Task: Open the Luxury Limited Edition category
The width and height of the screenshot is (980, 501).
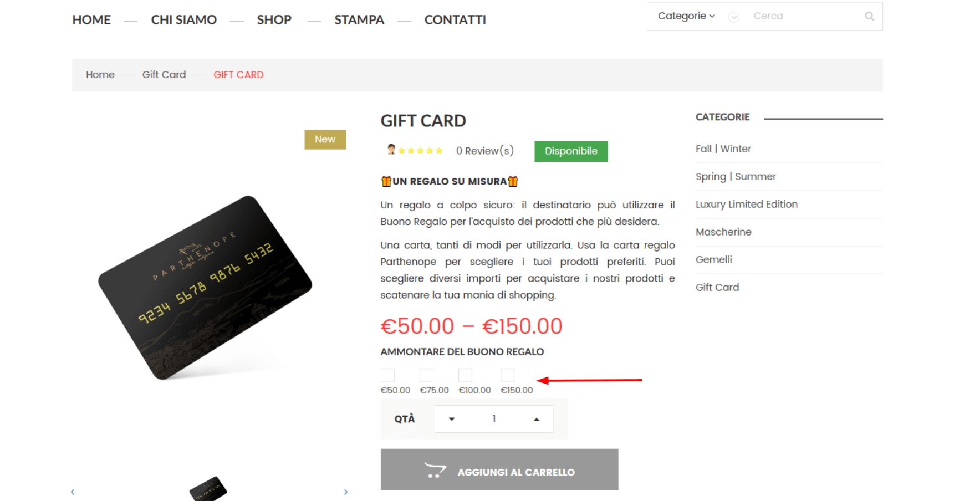Action: (x=747, y=205)
